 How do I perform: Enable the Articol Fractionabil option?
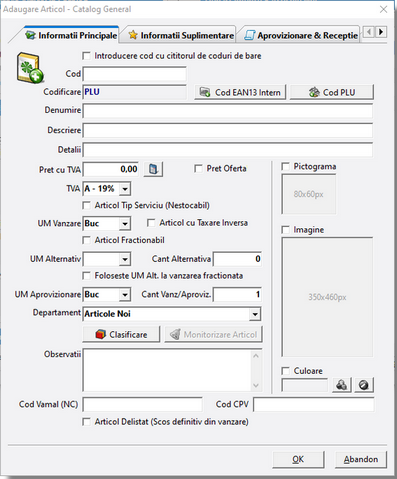(86, 240)
